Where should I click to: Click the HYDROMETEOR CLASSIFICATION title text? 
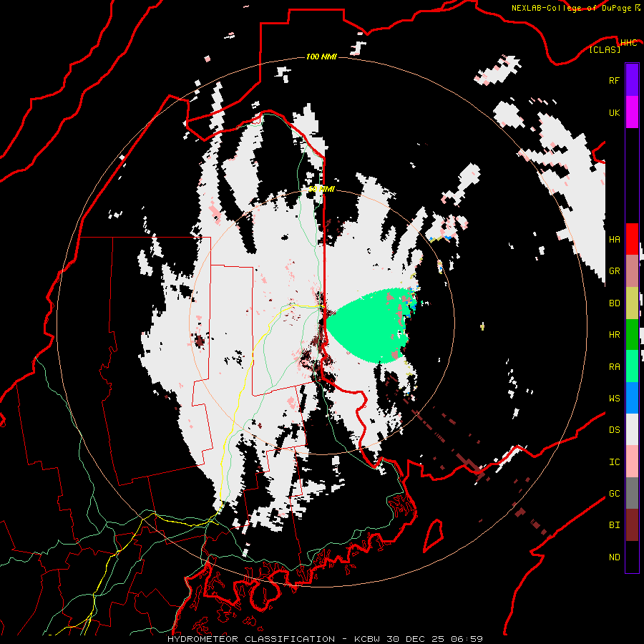[251, 639]
